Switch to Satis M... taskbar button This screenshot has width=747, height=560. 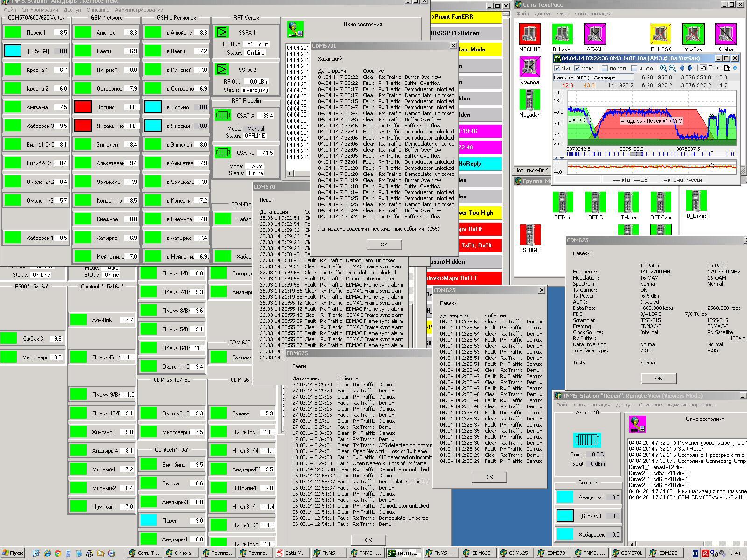pyautogui.click(x=292, y=553)
